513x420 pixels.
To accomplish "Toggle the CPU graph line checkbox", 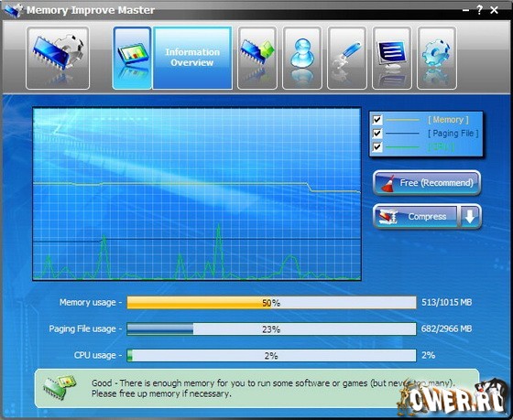I will point(377,146).
